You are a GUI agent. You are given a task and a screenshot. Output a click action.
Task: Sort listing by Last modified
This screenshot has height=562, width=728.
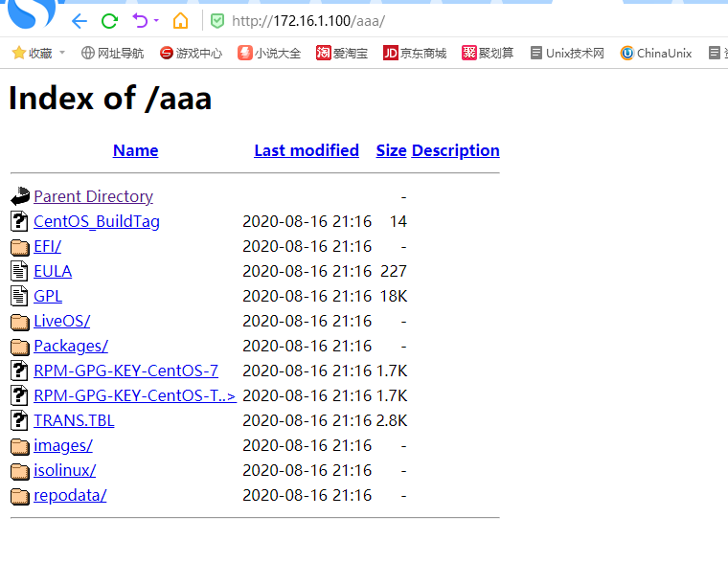(x=307, y=150)
